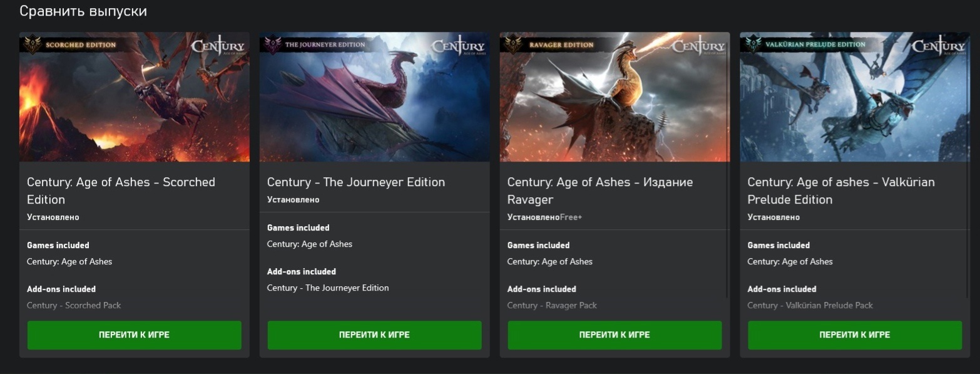Click the Ravager card vertical scrollbar

tap(727, 166)
